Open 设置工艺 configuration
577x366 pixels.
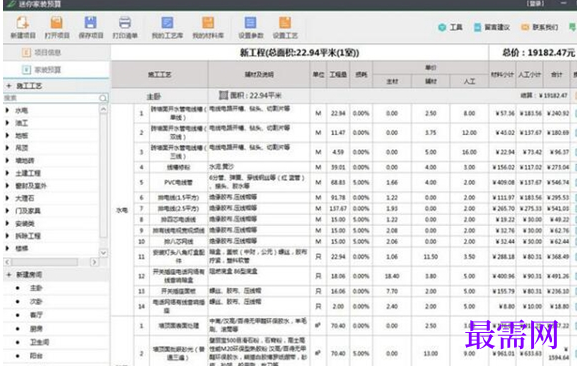point(285,27)
